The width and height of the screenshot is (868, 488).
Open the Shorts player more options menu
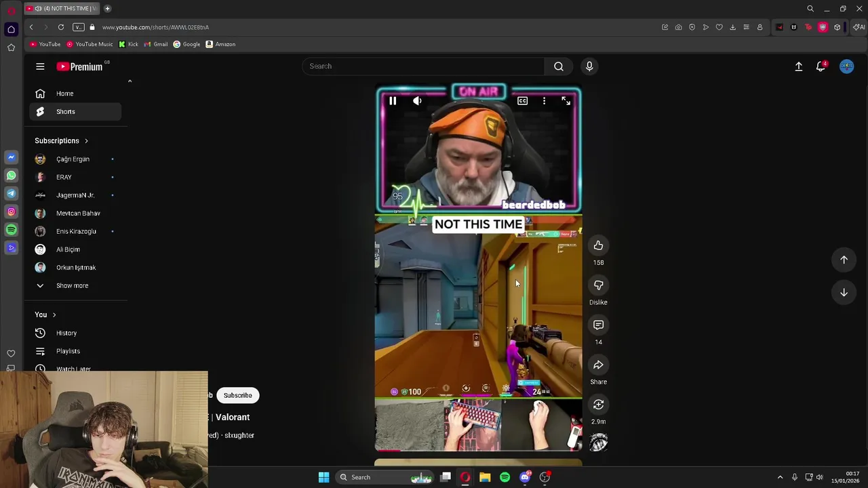(544, 101)
